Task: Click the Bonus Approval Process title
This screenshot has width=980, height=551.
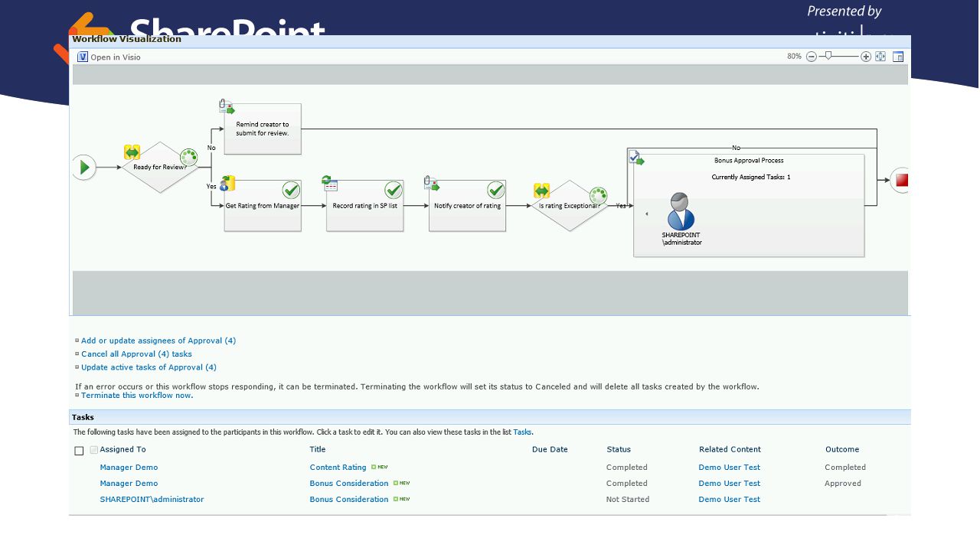Action: click(749, 161)
